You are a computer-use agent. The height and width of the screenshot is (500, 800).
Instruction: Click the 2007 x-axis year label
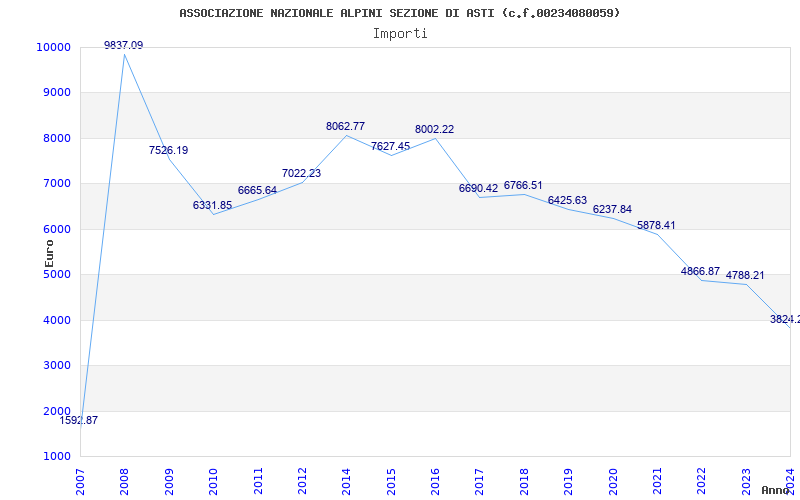tap(80, 481)
